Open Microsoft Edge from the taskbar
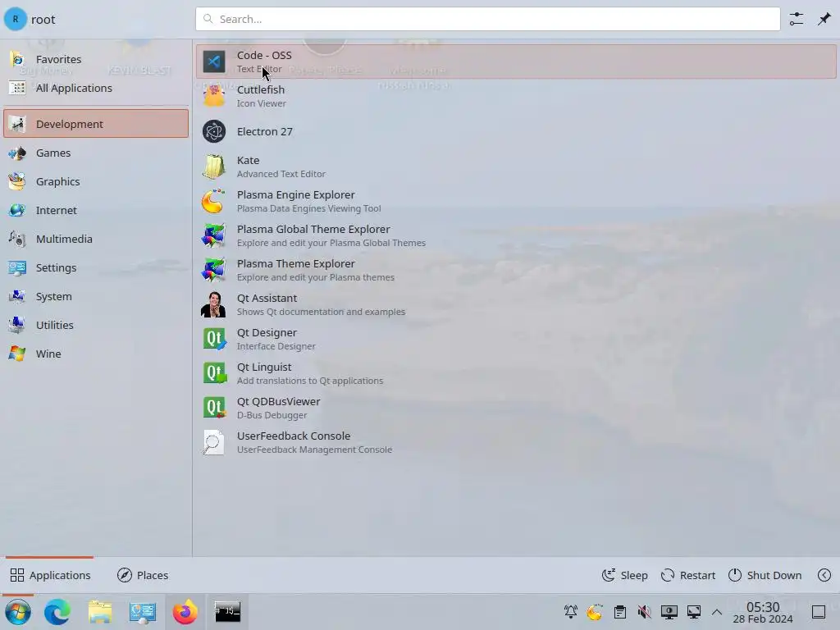840x630 pixels. click(x=57, y=612)
